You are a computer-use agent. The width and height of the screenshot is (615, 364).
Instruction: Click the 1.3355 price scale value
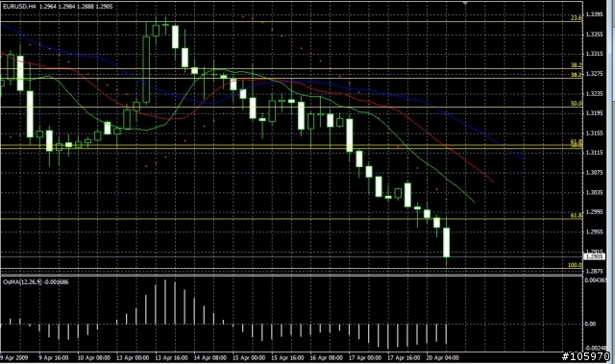tap(594, 35)
